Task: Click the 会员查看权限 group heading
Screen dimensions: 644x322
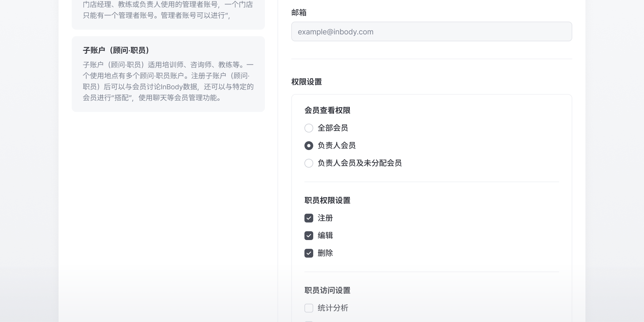Action: (x=327, y=111)
